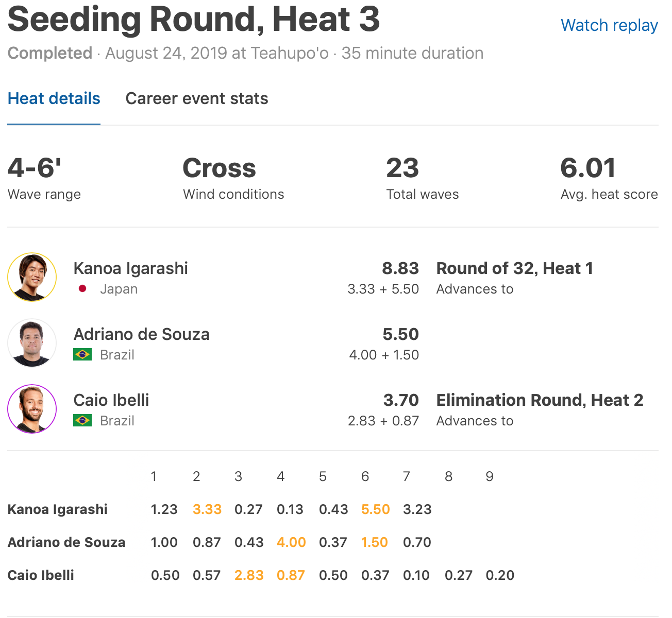Switch to Career event stats tab
Screen dimensions: 672x618
[197, 98]
